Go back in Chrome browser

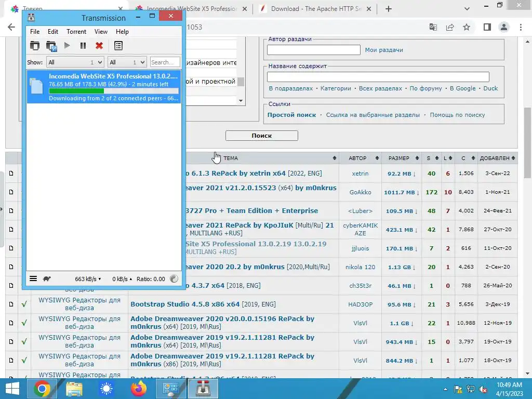coord(11,27)
